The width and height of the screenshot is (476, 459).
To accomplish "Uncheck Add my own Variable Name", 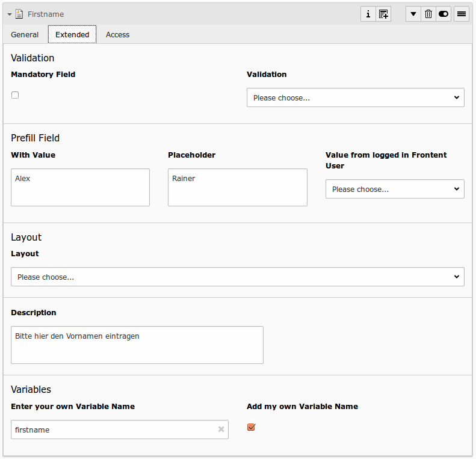I will (x=251, y=427).
